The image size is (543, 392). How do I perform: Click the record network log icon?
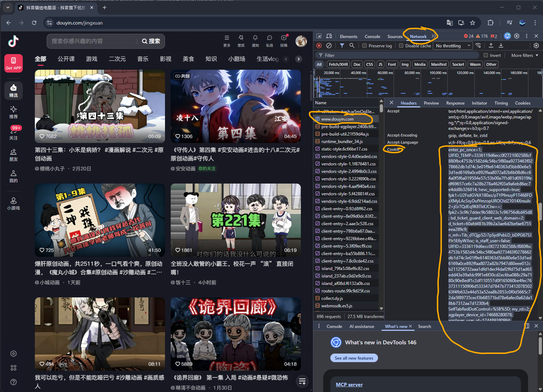pos(319,46)
